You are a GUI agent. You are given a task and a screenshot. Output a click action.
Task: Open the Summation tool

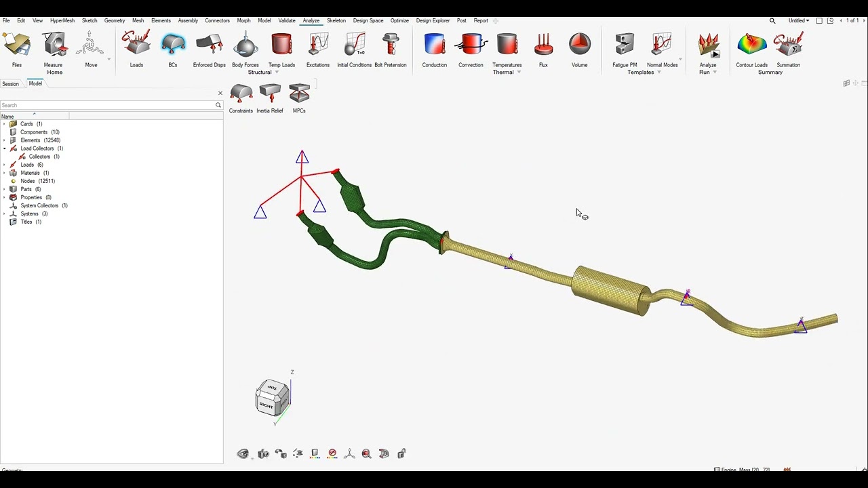pyautogui.click(x=788, y=50)
